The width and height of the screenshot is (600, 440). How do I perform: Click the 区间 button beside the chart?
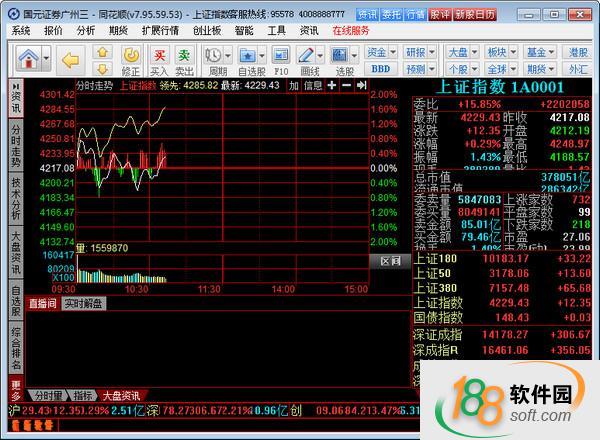(x=391, y=261)
